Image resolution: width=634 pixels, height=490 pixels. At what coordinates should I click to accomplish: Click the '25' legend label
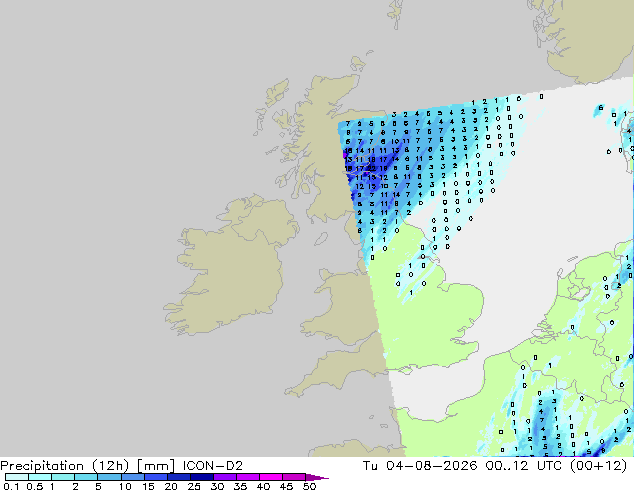194,486
